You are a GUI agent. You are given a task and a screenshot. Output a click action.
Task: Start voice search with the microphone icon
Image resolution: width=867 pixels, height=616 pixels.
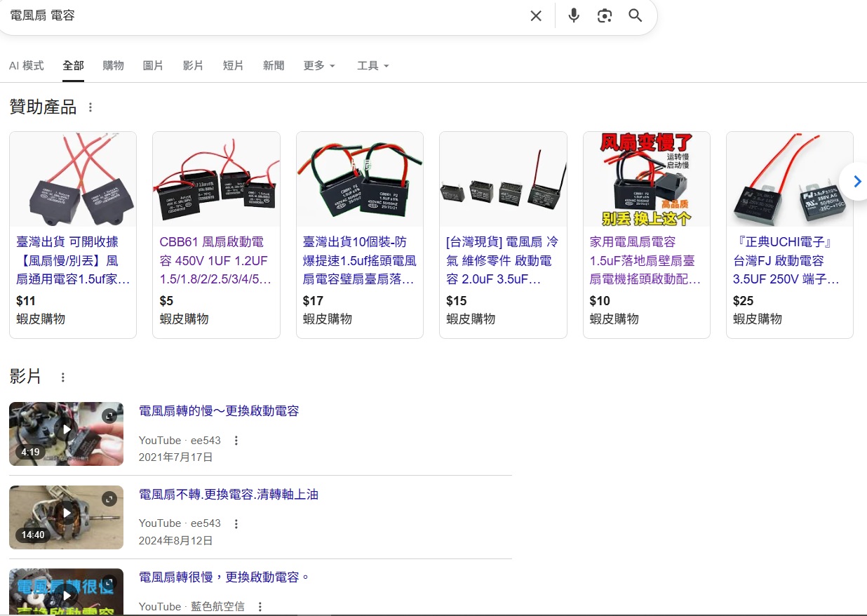pyautogui.click(x=574, y=15)
